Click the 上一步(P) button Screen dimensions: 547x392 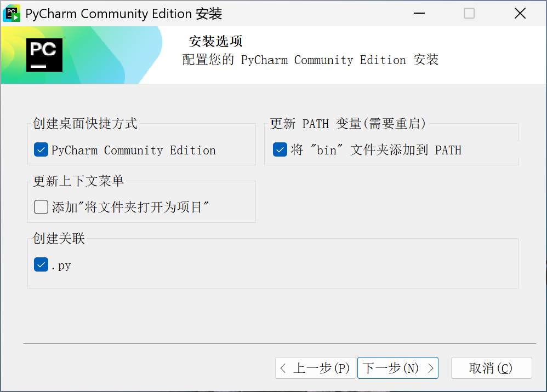click(x=315, y=368)
